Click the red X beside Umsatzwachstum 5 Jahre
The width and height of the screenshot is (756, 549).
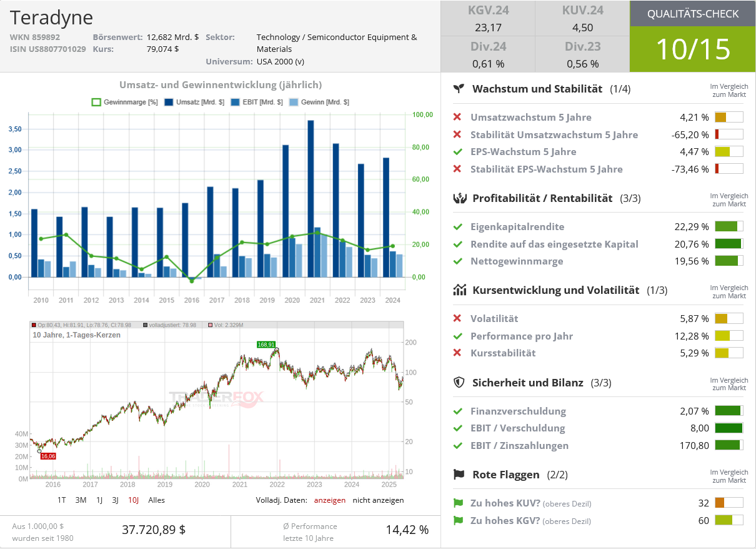(457, 117)
